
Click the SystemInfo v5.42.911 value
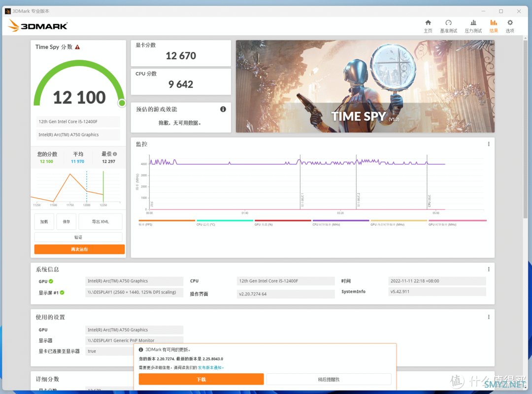pos(437,291)
